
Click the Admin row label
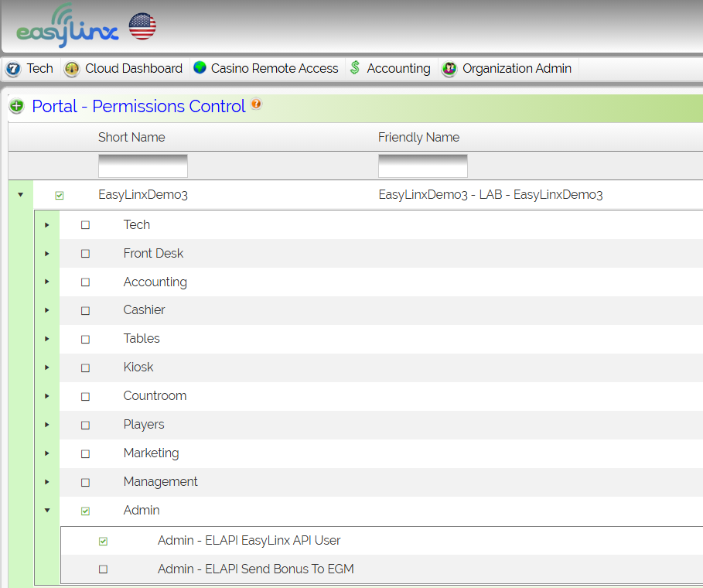pos(142,511)
